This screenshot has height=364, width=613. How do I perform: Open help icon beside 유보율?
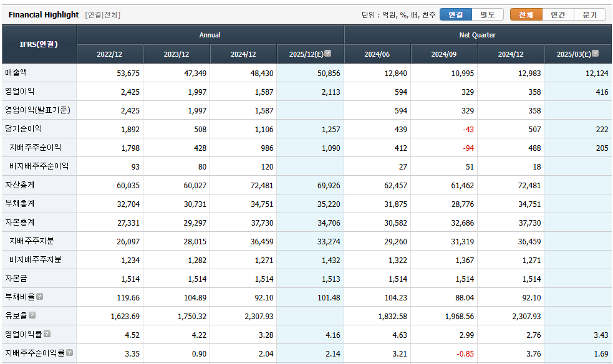click(x=32, y=315)
